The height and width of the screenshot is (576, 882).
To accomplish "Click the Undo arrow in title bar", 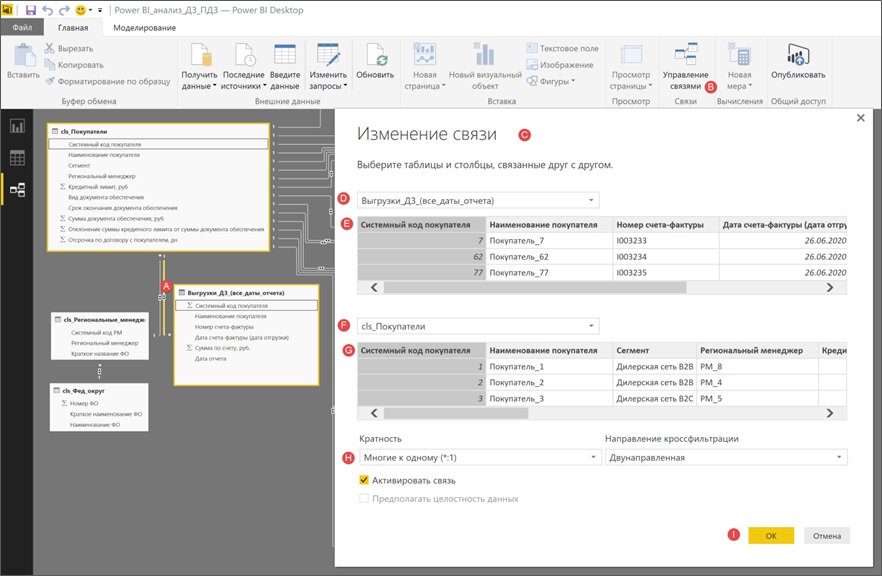I will tap(47, 10).
